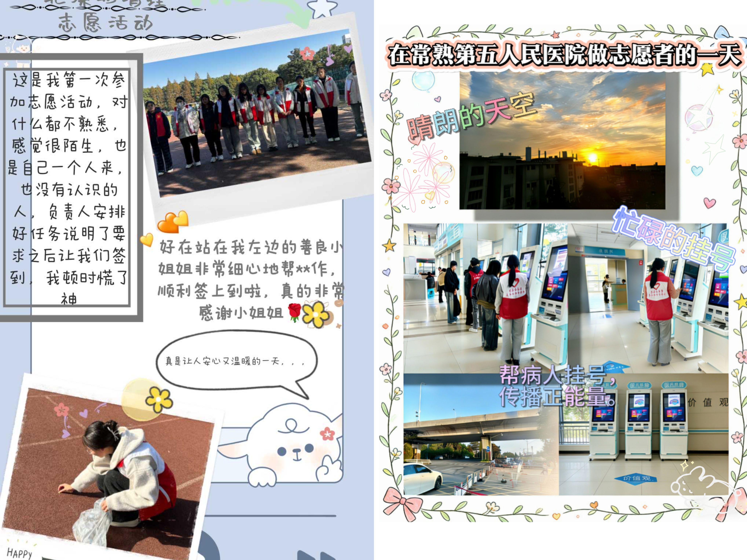Click the orange double-heart sticker
747x560 pixels.
click(x=173, y=222)
